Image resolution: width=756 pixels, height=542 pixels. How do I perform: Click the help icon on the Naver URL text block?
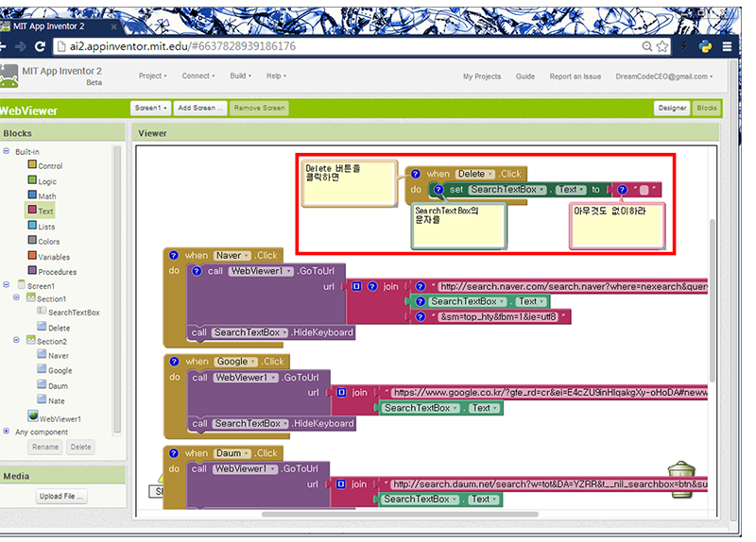tap(420, 287)
